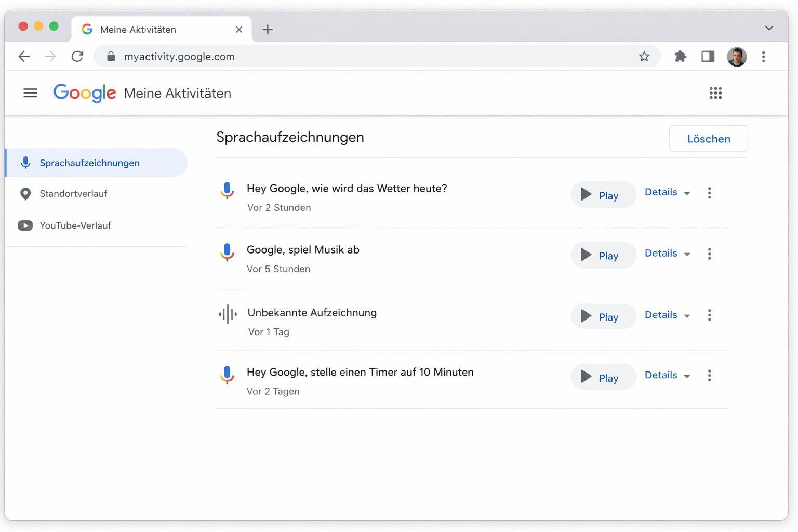The height and width of the screenshot is (532, 798).
Task: Click microphone icon of Timer recording
Action: [227, 375]
